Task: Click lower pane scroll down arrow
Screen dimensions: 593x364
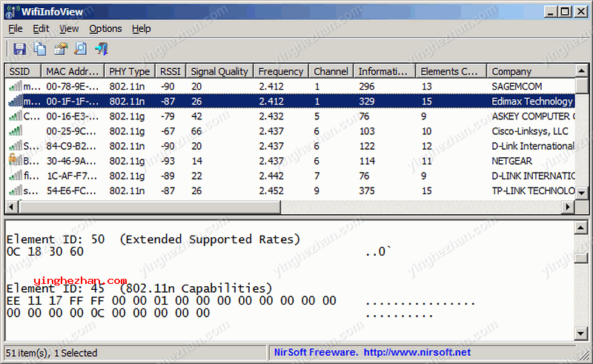Action: (581, 334)
